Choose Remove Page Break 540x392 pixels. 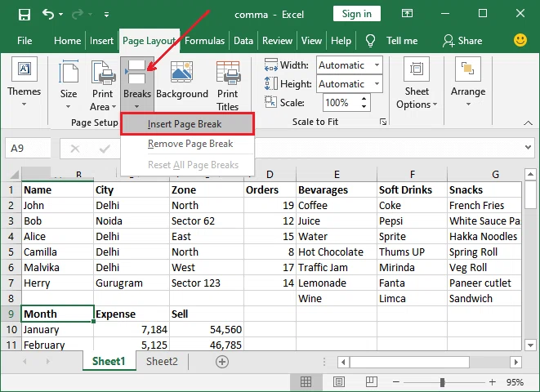(188, 144)
